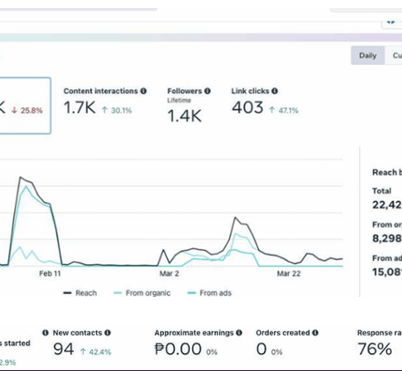402x371 pixels.
Task: Click info icon left of New contacts
Action: tap(46, 333)
